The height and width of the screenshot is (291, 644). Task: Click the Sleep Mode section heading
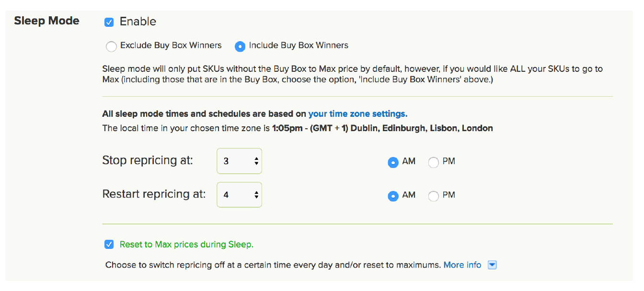coord(46,21)
